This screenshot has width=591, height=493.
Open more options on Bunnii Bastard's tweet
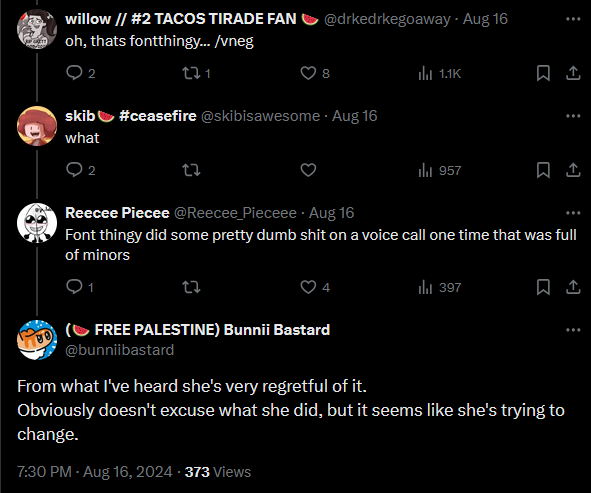click(x=573, y=330)
